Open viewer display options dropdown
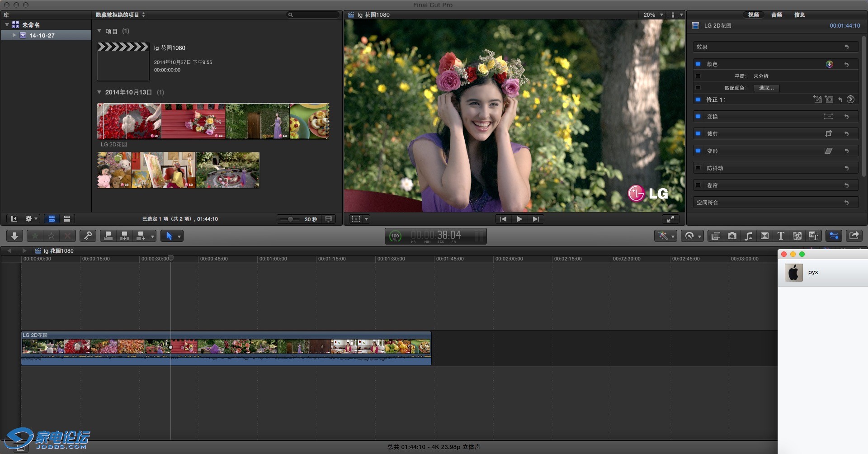This screenshot has width=868, height=454. pyautogui.click(x=677, y=15)
